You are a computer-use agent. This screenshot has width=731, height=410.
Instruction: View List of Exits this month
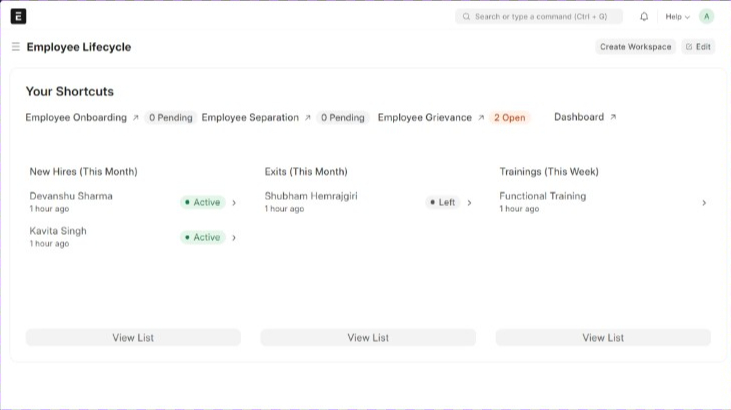368,338
